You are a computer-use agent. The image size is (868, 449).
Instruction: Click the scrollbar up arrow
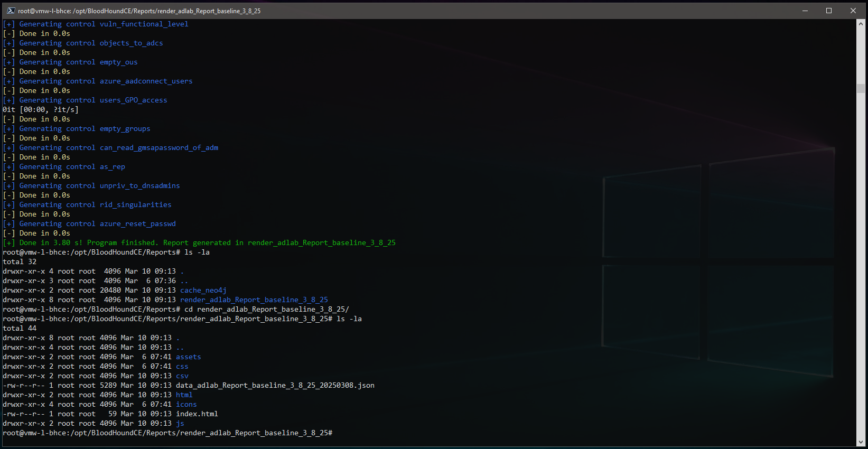(x=861, y=24)
